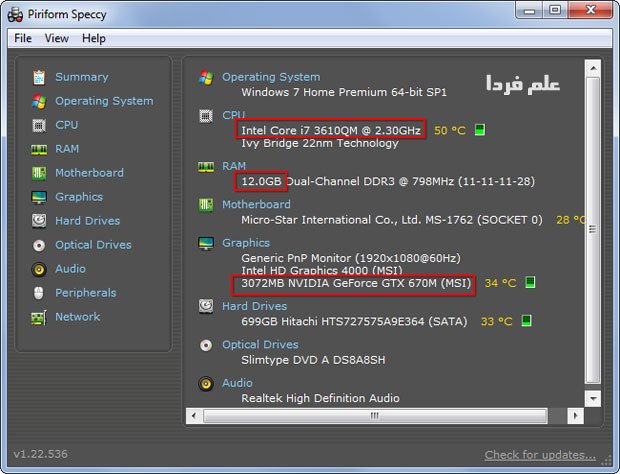Click the Hard Drives heading link in summary
The height and width of the screenshot is (474, 620).
point(254,306)
